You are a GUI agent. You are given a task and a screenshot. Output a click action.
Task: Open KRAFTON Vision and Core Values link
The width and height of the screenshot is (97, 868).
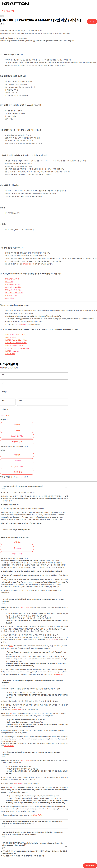[16, 340]
